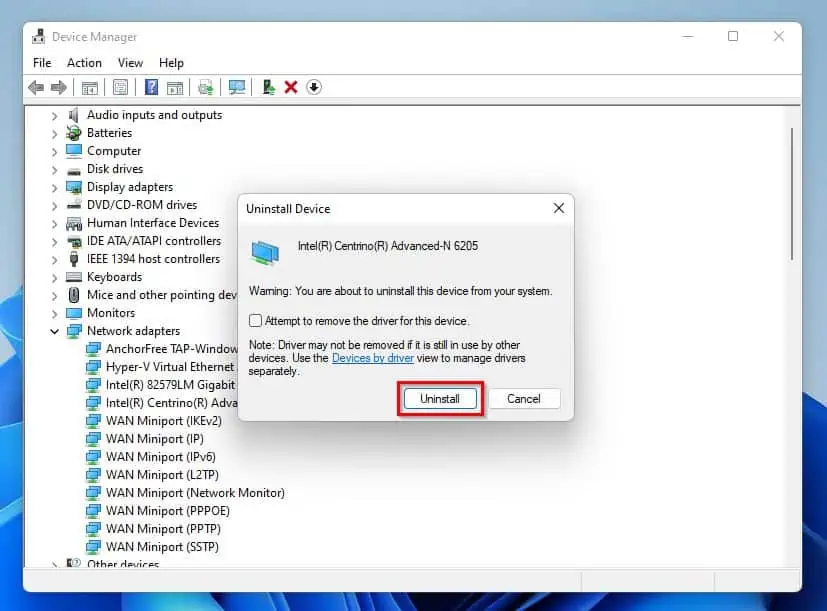Click the Network adapters category icon
Screen dimensions: 827x611
pyautogui.click(x=74, y=331)
